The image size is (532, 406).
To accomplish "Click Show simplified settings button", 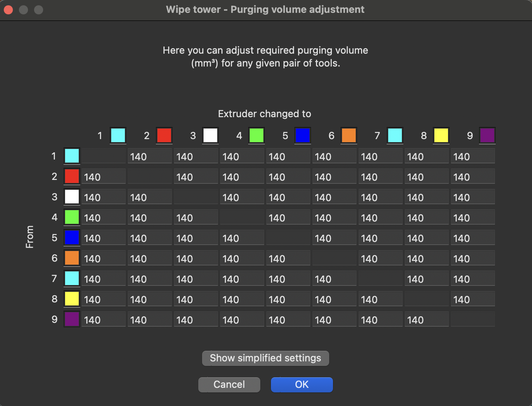I will click(x=266, y=358).
